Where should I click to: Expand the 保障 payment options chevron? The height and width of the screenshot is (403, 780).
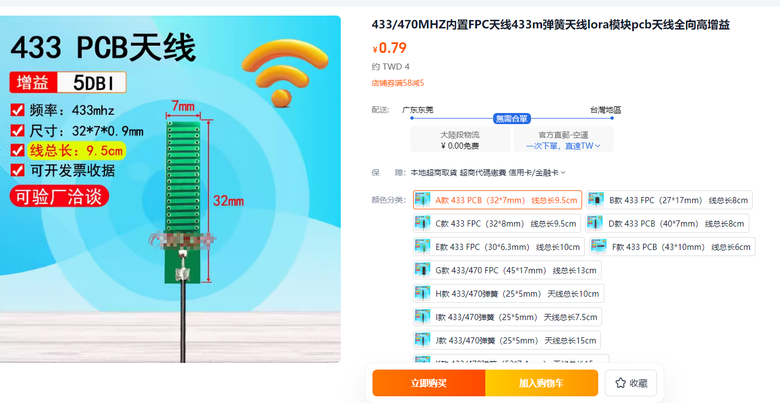click(563, 173)
